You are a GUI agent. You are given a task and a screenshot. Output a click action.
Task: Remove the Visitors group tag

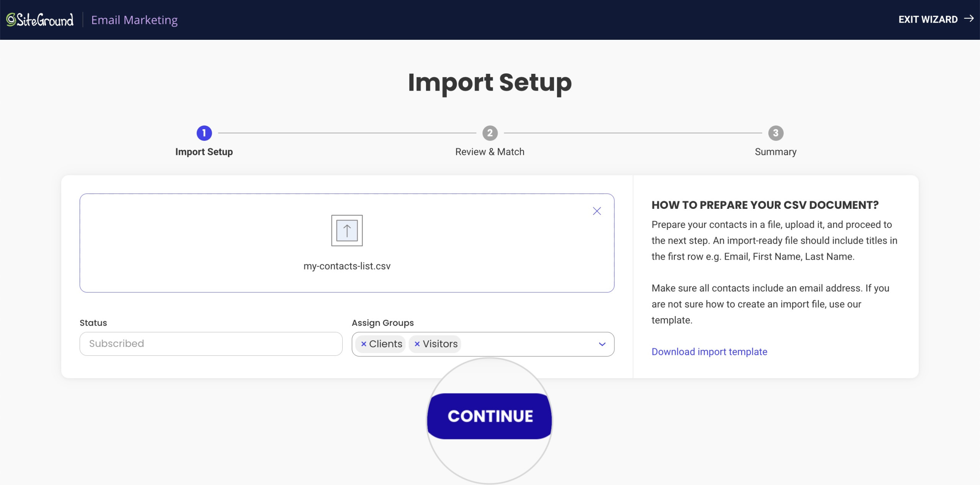click(417, 344)
